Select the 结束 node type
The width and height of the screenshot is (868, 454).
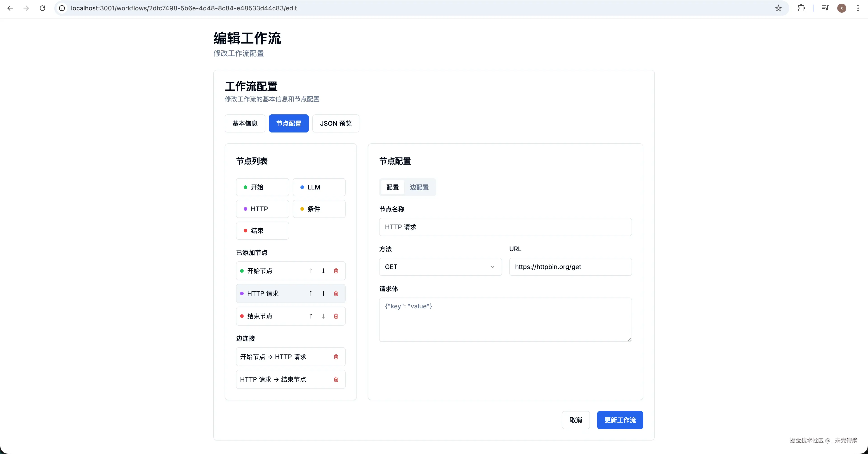(x=262, y=231)
